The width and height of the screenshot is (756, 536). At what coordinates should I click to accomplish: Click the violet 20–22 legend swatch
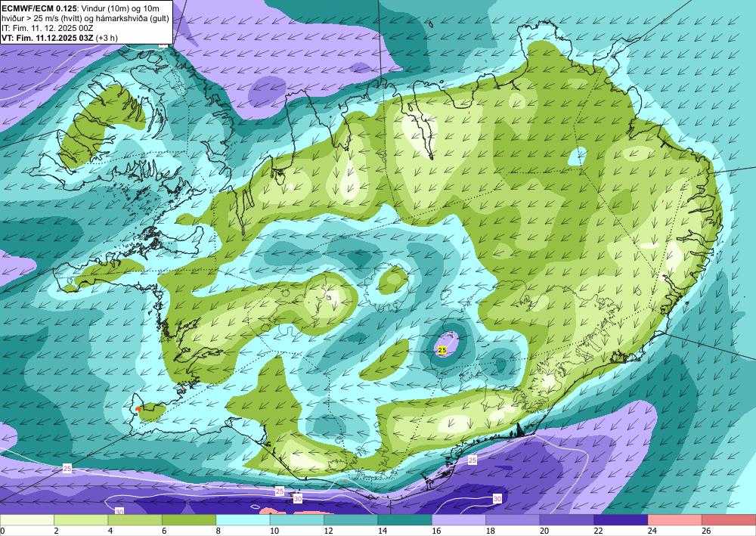point(567,520)
